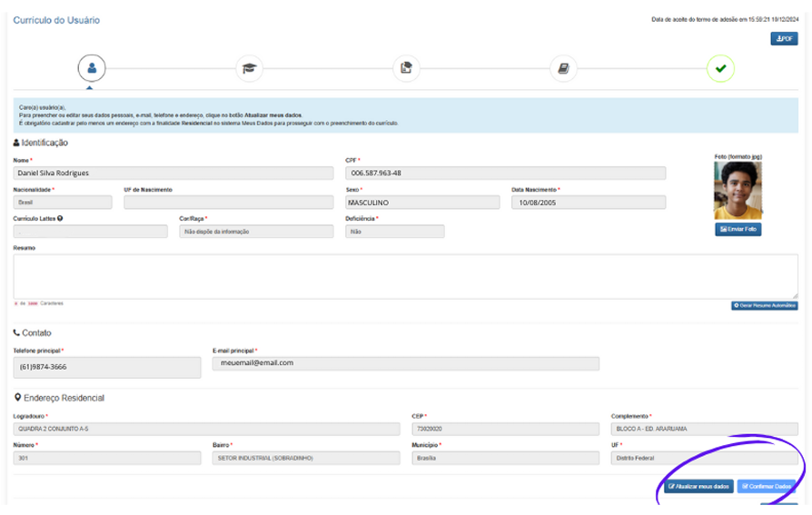Screen dimensions: 812x515
Task: Open the Sexo field showing MASCULINO
Action: [422, 203]
